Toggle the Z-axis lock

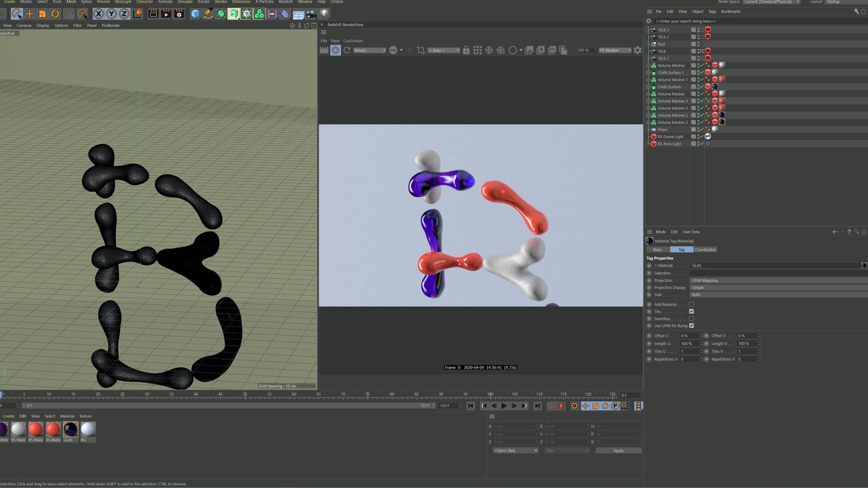point(124,14)
